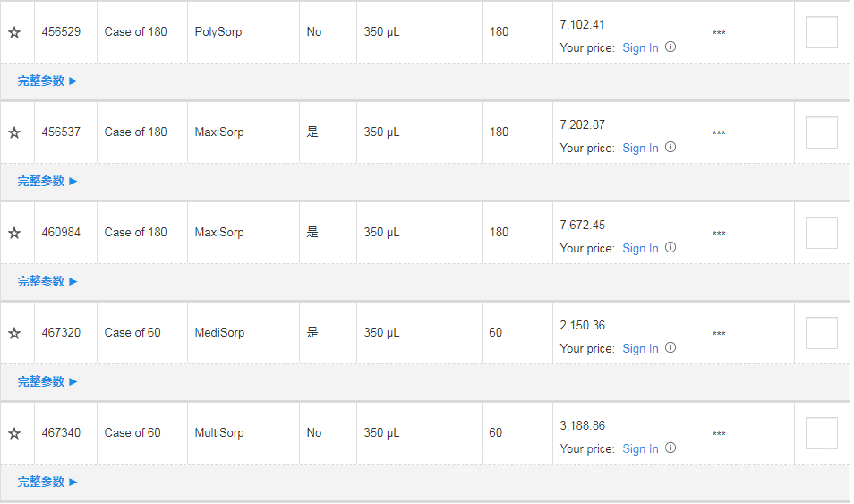The image size is (854, 504).
Task: Check the selection box for MultiSorp 467340
Action: point(821,433)
